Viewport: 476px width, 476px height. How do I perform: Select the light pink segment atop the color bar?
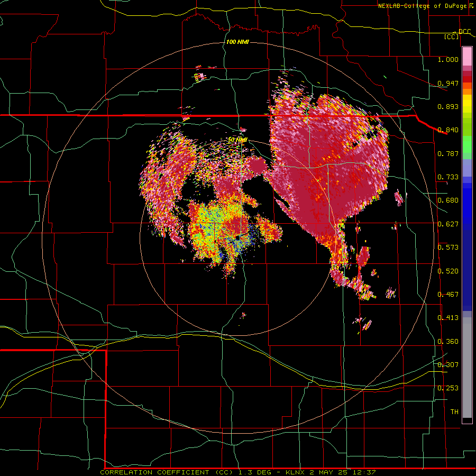[467, 57]
